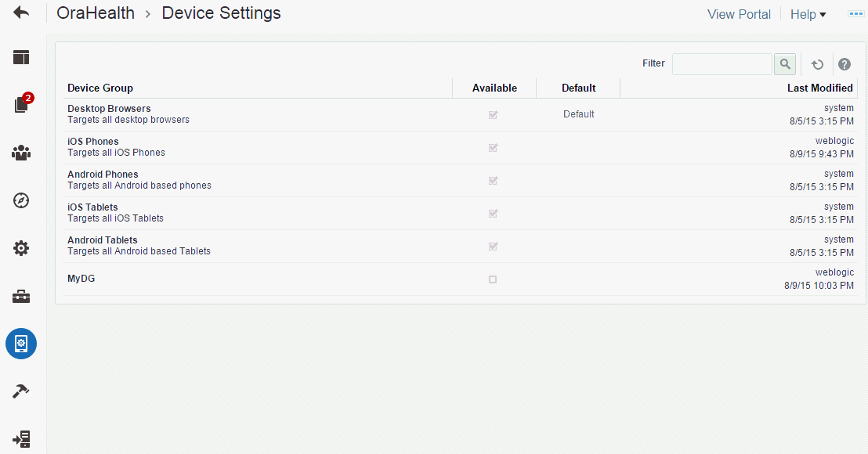
Task: Click the filter search button
Action: click(x=785, y=64)
